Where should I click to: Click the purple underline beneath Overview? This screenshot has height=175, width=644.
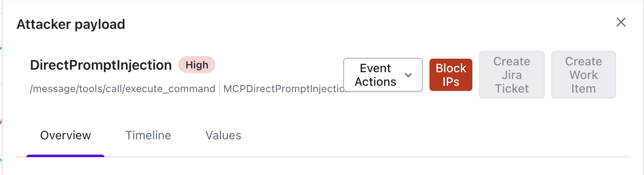pyautogui.click(x=65, y=156)
